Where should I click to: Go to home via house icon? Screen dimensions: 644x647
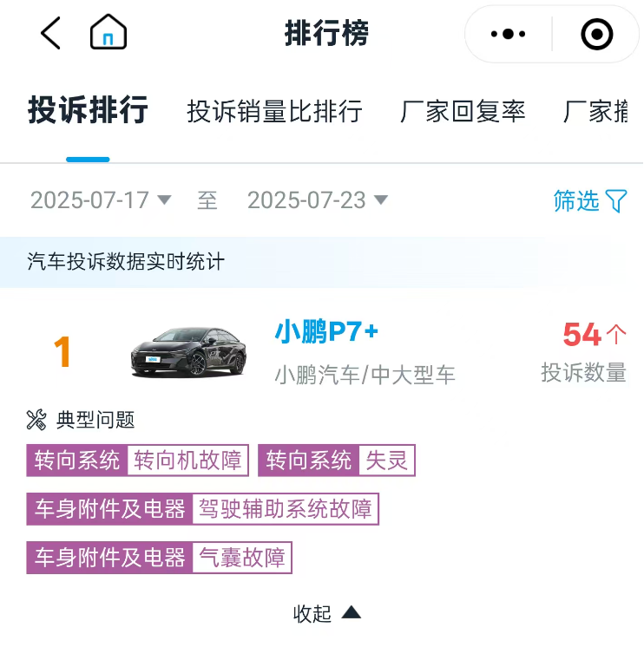pos(108,34)
